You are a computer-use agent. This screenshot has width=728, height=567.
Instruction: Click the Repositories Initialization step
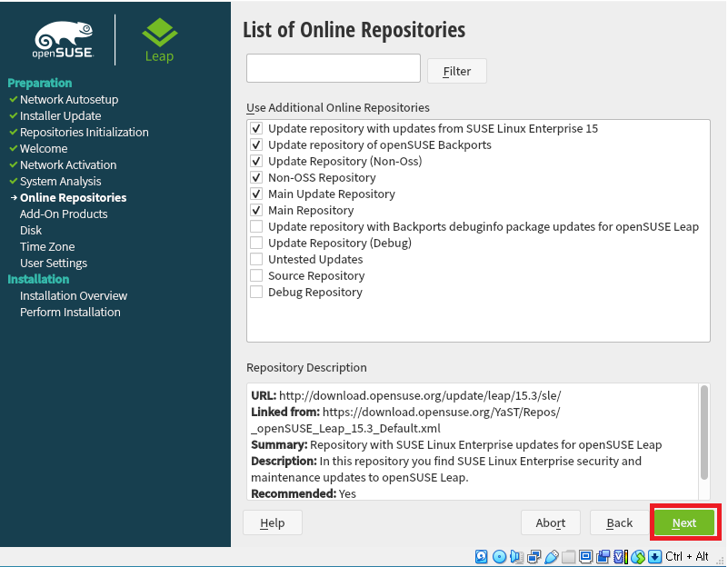pos(84,133)
